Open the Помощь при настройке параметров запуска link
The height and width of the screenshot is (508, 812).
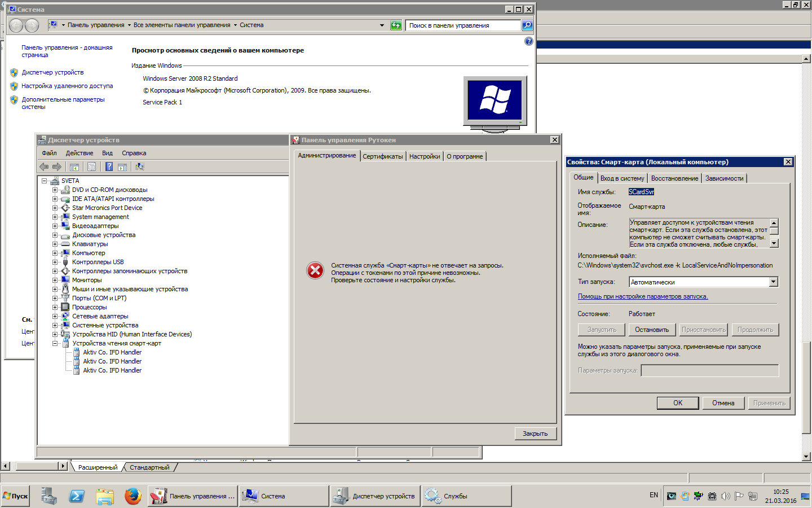click(x=642, y=296)
